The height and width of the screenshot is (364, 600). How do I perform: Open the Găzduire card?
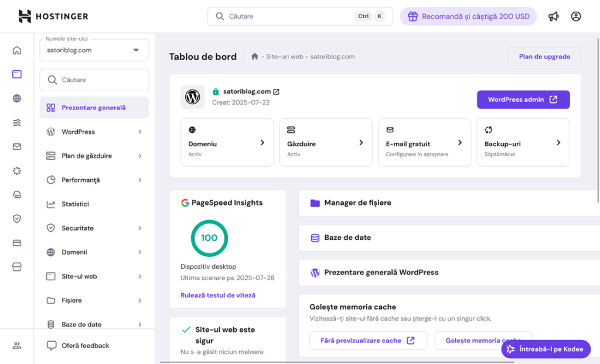pos(326,142)
